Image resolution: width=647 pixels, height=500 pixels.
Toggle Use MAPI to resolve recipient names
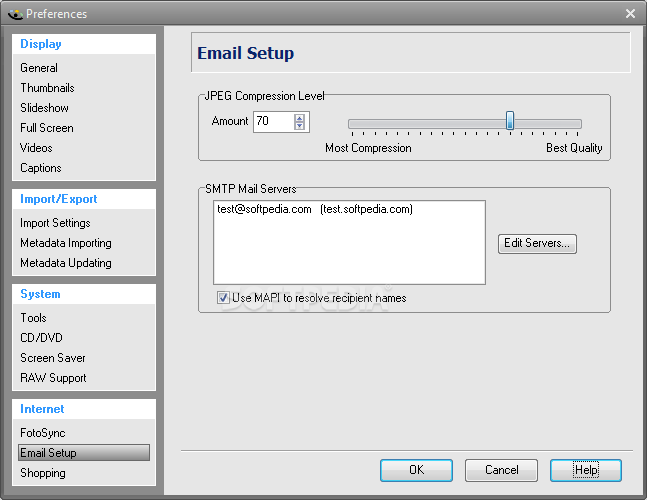(223, 297)
